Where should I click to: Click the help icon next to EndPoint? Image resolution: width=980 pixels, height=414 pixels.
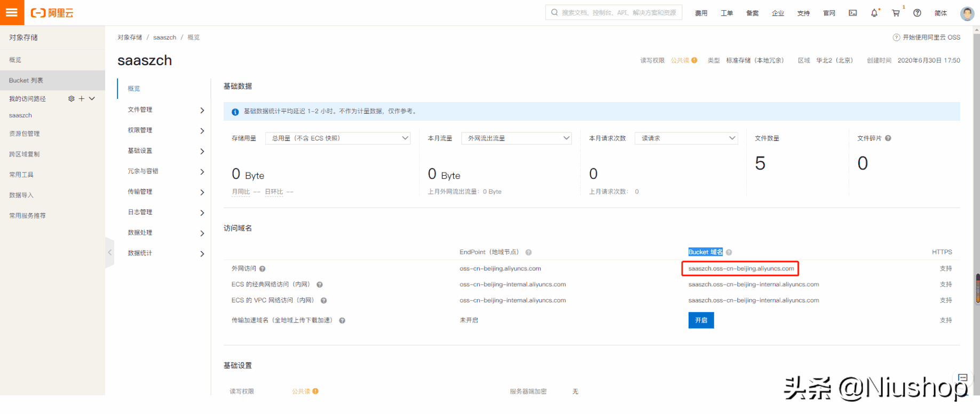528,252
